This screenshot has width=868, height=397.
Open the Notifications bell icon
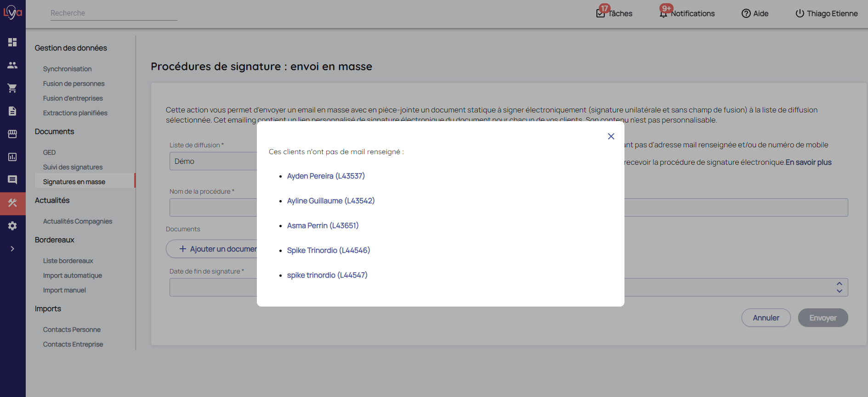(x=664, y=14)
